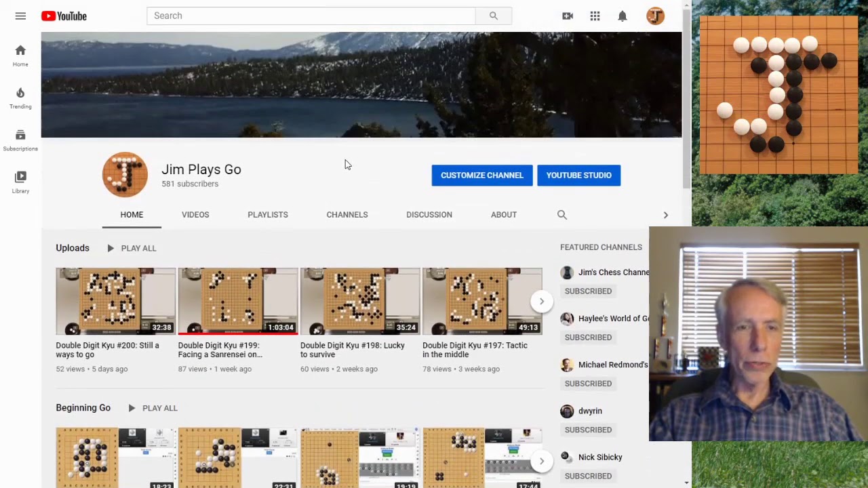Click the scrollbar down arrow
Image resolution: width=868 pixels, height=488 pixels.
687,483
